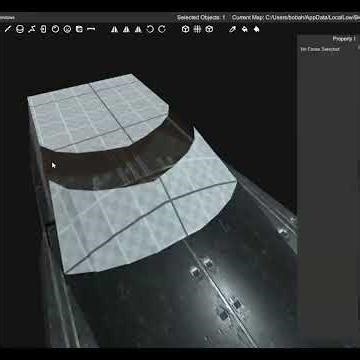
Task: Click the leftmost of three triangle icons
Action: [x=114, y=29]
